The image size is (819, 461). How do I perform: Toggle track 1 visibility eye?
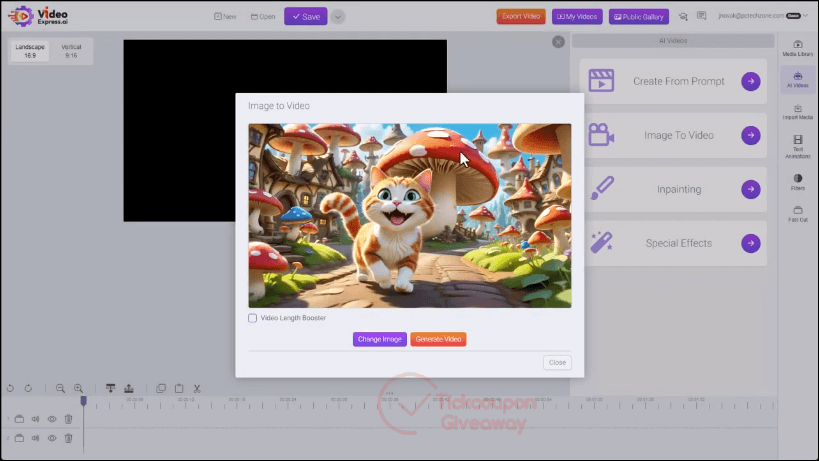coord(52,419)
